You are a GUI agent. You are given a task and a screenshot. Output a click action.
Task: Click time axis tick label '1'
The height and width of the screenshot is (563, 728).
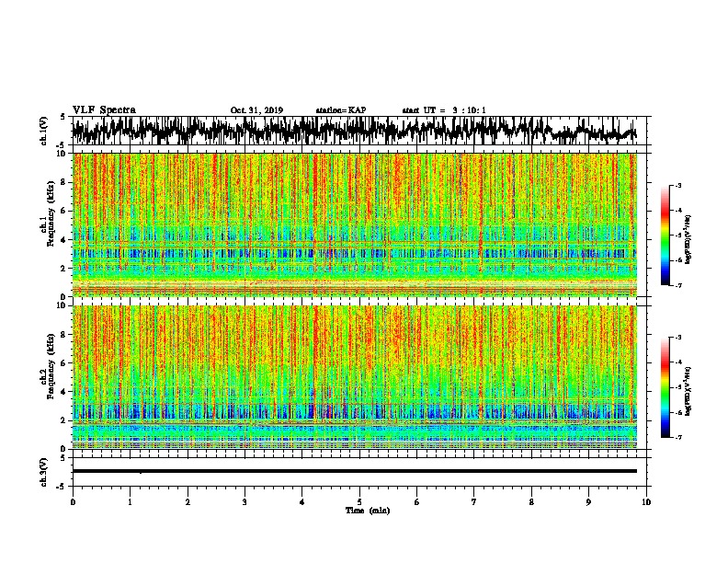tap(130, 502)
